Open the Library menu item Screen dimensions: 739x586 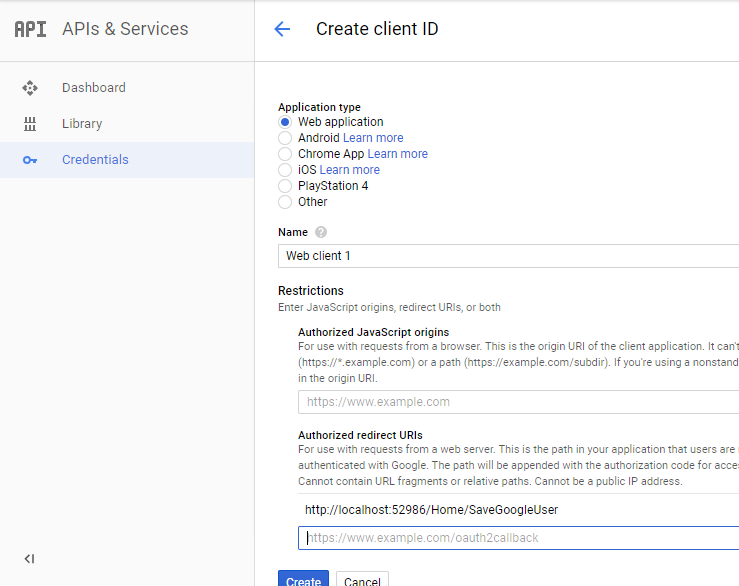(x=82, y=124)
